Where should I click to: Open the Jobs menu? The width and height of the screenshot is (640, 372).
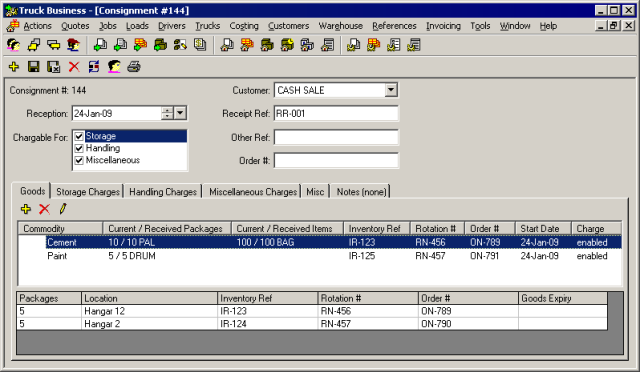click(108, 26)
